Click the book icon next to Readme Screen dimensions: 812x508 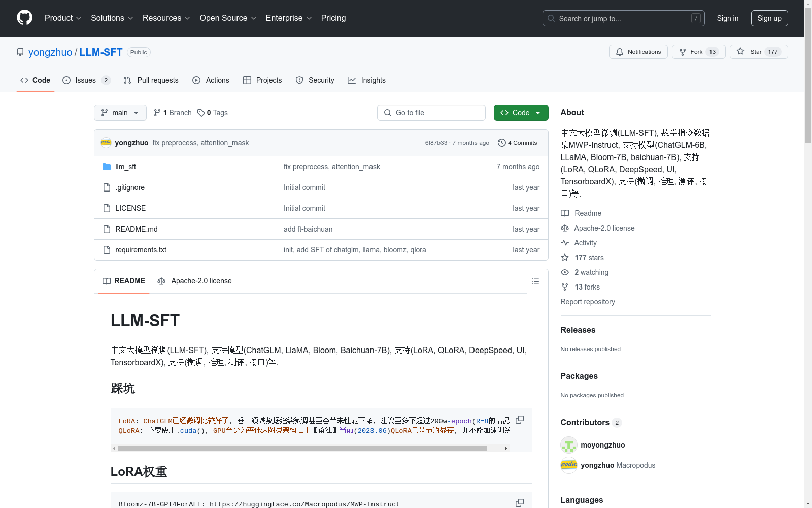565,213
